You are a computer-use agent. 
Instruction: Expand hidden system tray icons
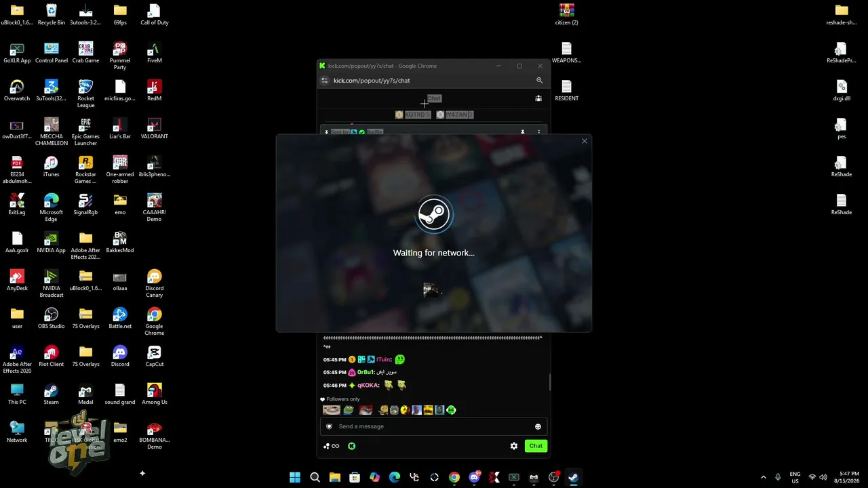(x=764, y=477)
